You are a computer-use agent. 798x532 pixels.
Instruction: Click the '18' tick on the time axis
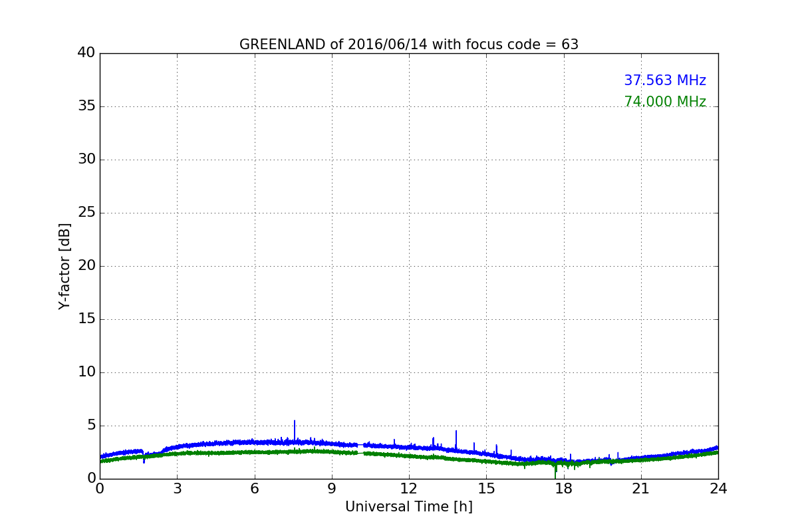point(563,489)
